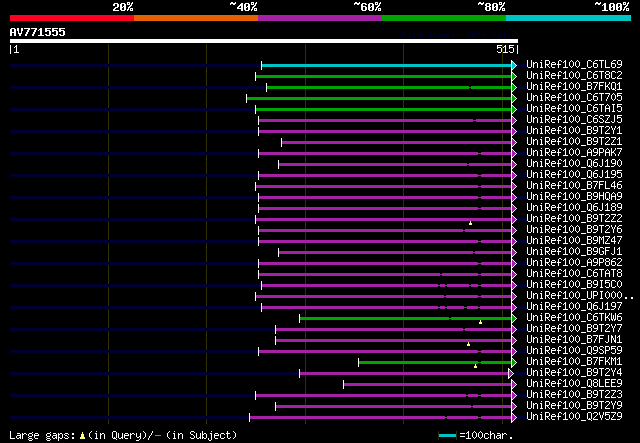
Task: Click the purple arrowhead of the Q6J190 row
Action: tap(514, 165)
